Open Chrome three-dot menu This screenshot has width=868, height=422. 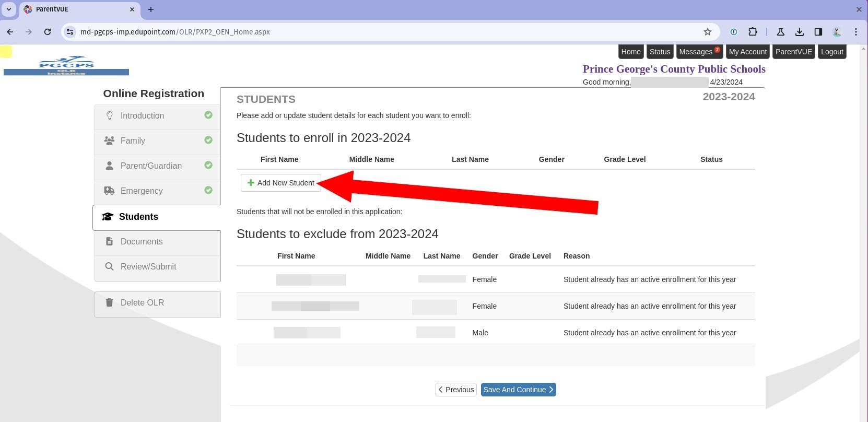(855, 32)
